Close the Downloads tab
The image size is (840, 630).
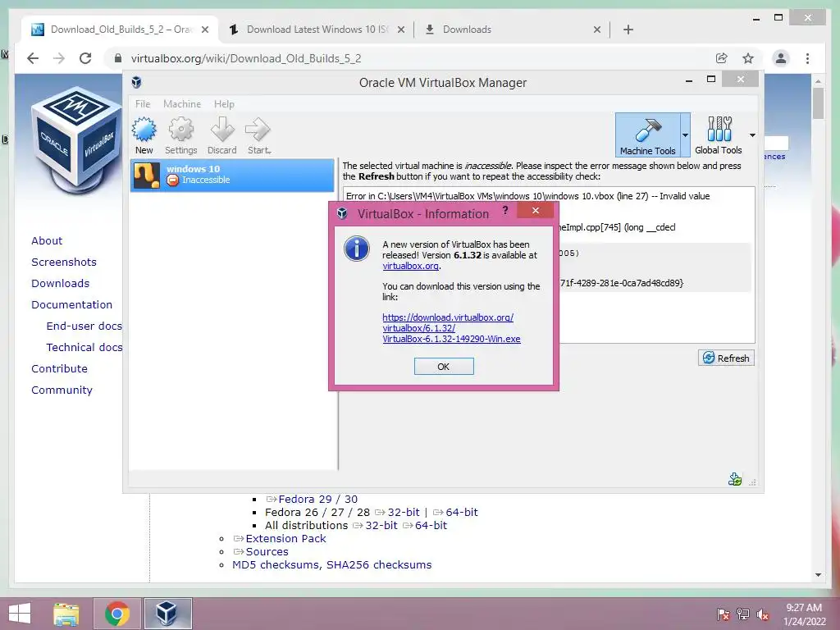click(x=597, y=30)
